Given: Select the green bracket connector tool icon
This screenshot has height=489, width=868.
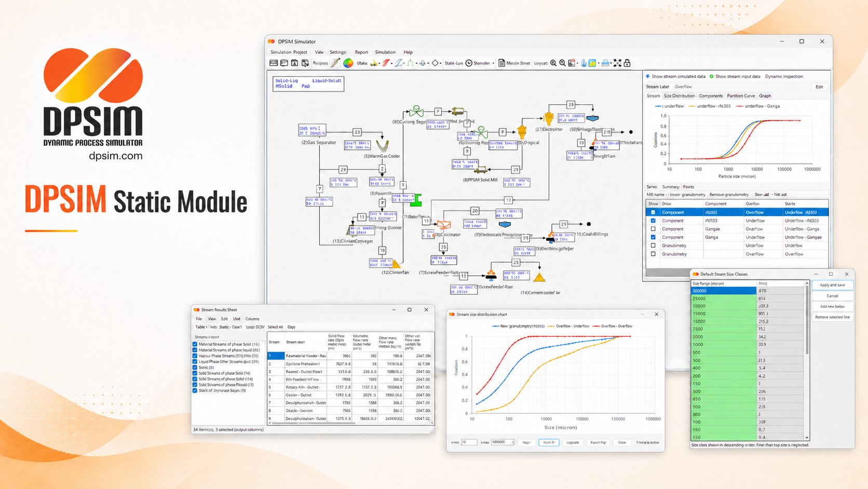Looking at the screenshot, I should 411,63.
